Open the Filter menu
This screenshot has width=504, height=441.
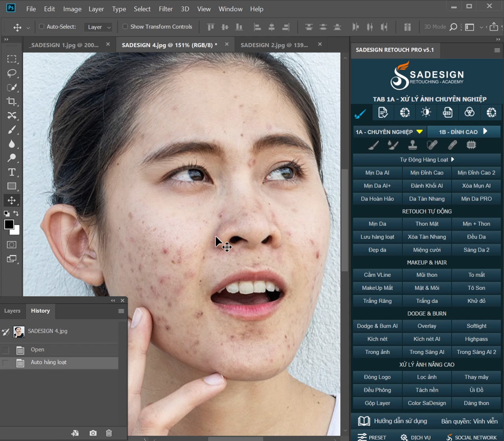(x=165, y=9)
